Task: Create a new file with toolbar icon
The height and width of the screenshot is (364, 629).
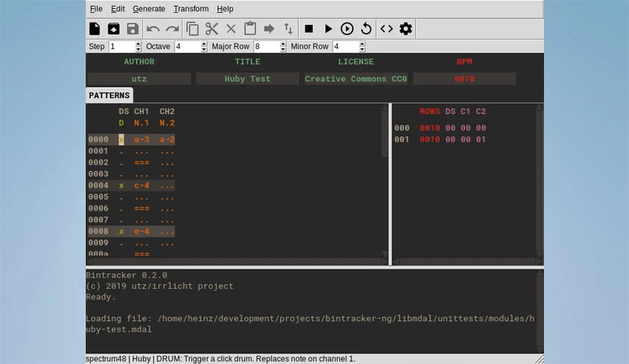Action: pos(95,29)
